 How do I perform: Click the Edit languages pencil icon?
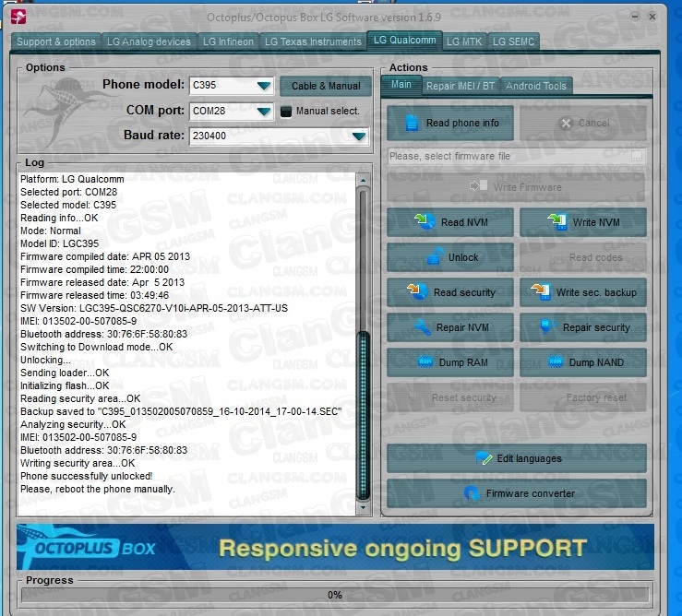[484, 457]
